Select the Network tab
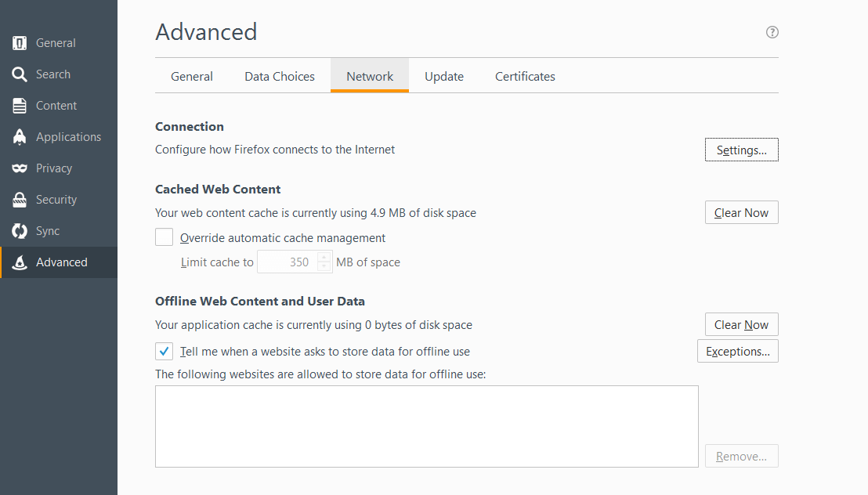This screenshot has width=868, height=495. [x=370, y=76]
